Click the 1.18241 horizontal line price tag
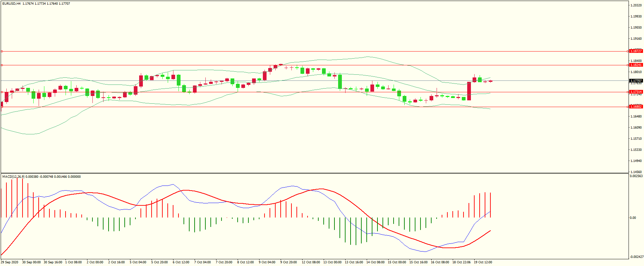The width and height of the screenshot is (644, 266). pos(636,65)
